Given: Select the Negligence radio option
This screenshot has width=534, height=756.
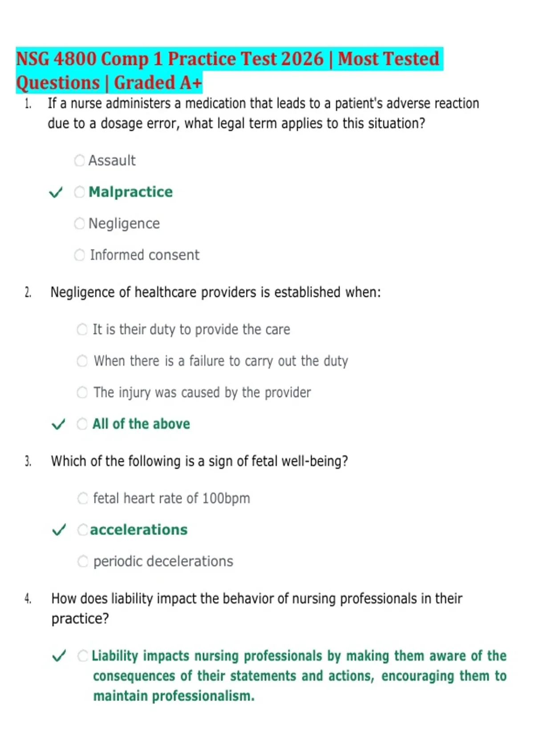Looking at the screenshot, I should [79, 223].
